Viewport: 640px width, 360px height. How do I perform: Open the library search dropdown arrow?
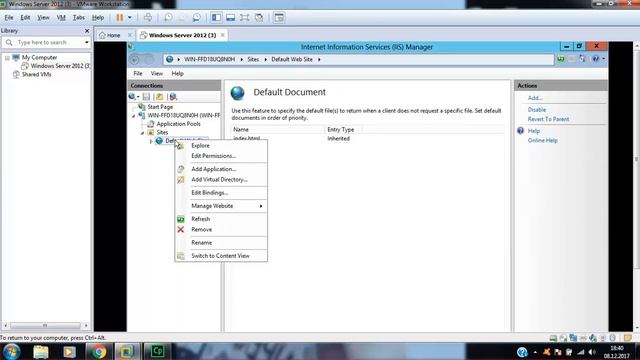pos(87,42)
